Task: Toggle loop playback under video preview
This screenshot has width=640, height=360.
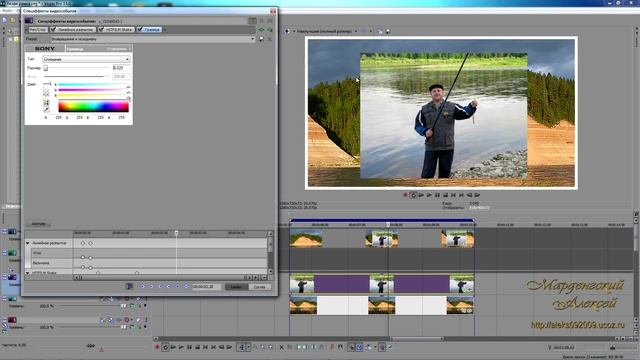Action: pyautogui.click(x=413, y=195)
